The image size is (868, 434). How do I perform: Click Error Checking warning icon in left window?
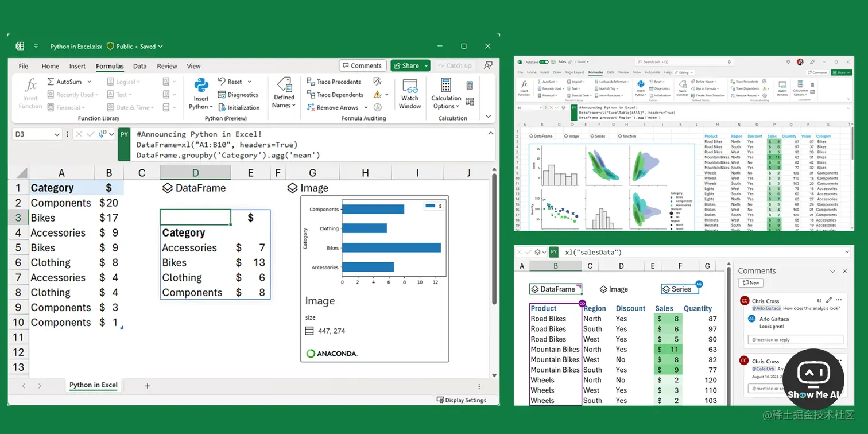click(378, 95)
